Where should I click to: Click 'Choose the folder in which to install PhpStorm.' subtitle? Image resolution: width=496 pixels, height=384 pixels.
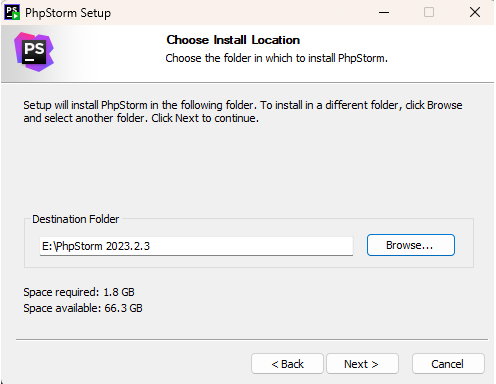tap(276, 58)
